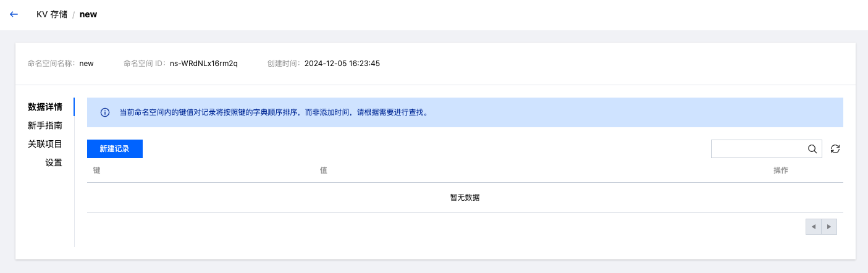Image resolution: width=868 pixels, height=273 pixels.
Task: Open the KV 存储 breadcrumb link
Action: (x=52, y=14)
